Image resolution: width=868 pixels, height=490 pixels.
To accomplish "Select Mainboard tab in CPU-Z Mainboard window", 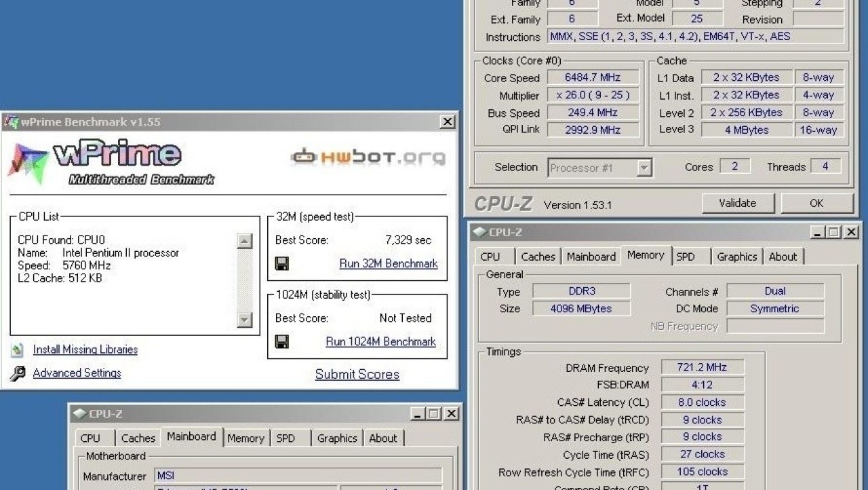I will 191,436.
